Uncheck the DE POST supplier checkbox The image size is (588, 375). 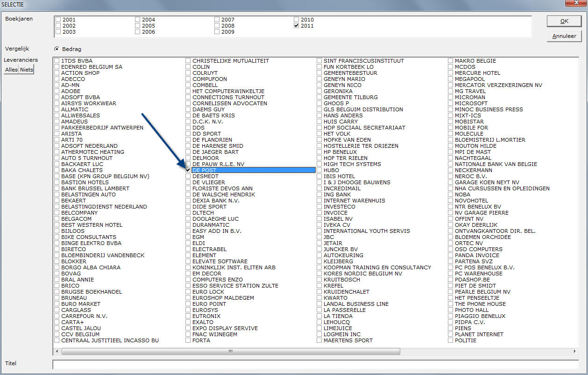click(x=188, y=170)
